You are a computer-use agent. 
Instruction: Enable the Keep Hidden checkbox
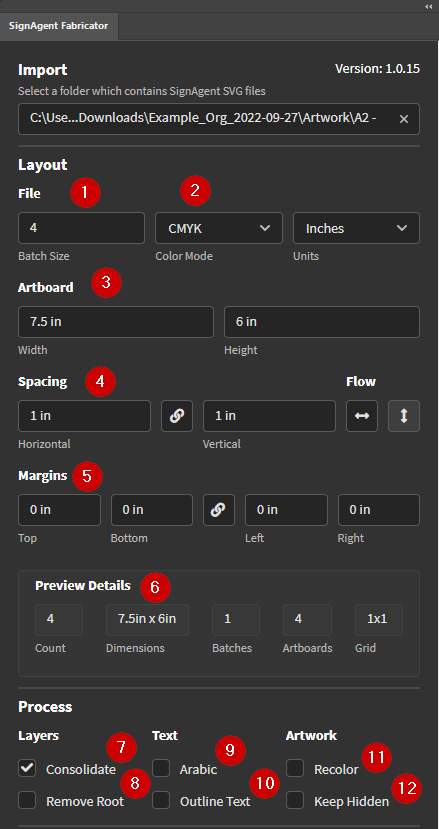click(295, 800)
